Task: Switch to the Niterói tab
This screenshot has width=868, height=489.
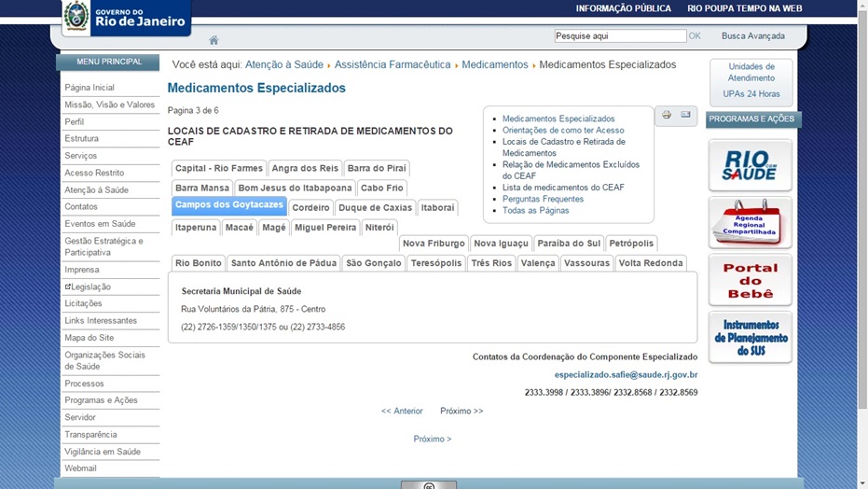Action: 379,228
